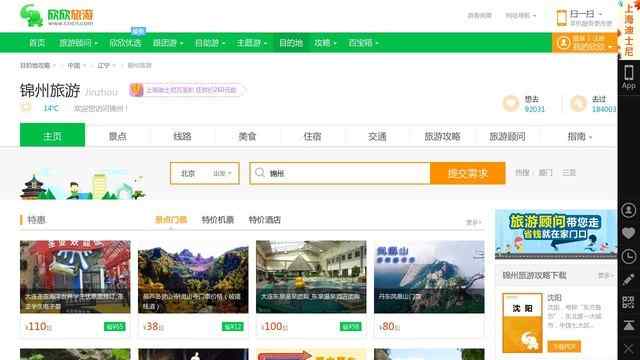Click the pink promotion badge icon next to Jinzhou

[x=136, y=90]
